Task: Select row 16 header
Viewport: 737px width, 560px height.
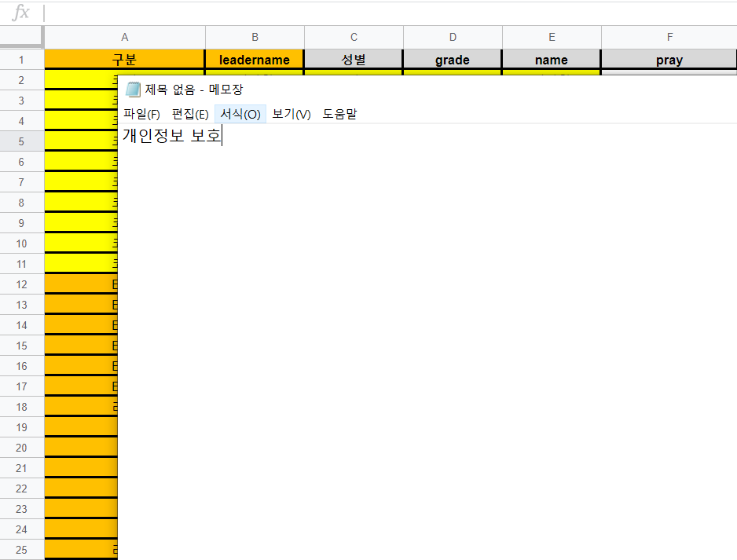Action: pyautogui.click(x=22, y=367)
